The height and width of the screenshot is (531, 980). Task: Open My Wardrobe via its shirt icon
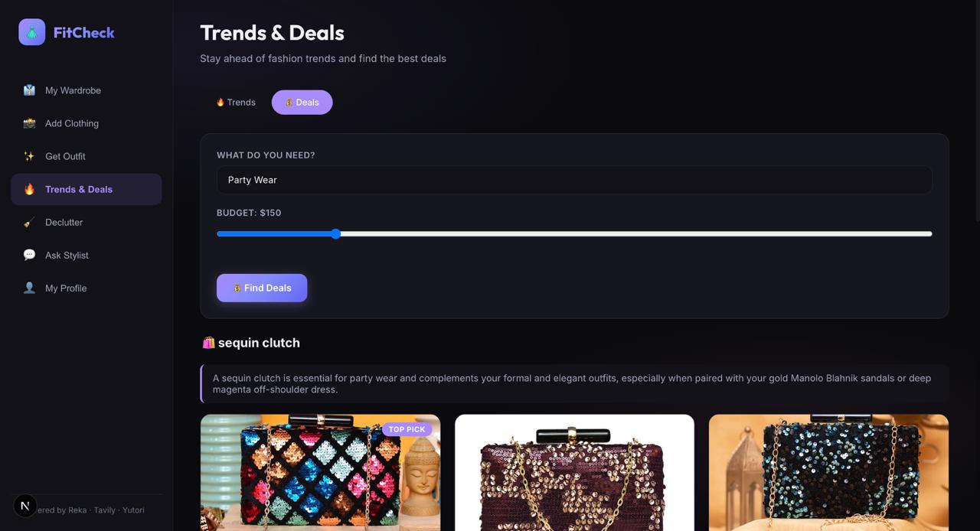[29, 90]
